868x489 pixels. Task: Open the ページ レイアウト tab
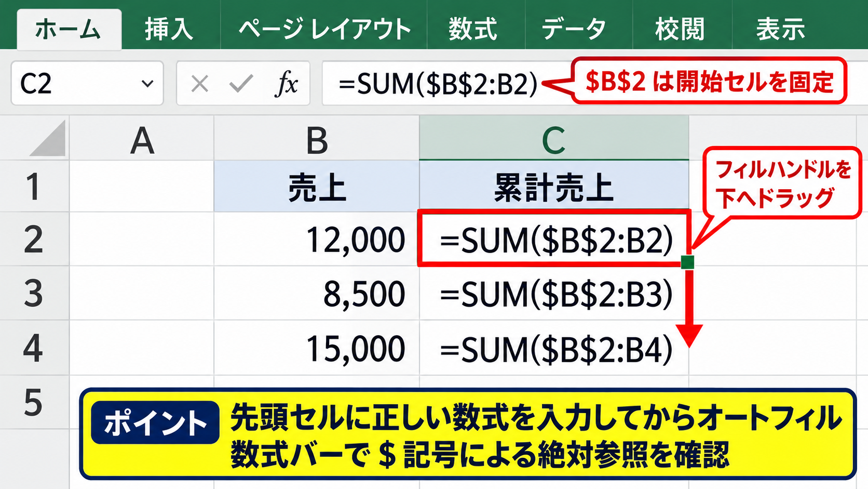click(x=324, y=29)
